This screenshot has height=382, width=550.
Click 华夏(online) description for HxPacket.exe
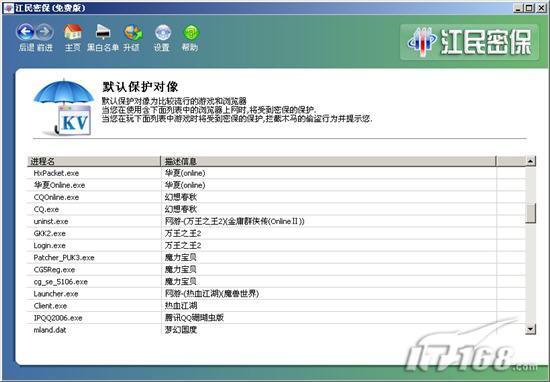click(x=185, y=173)
